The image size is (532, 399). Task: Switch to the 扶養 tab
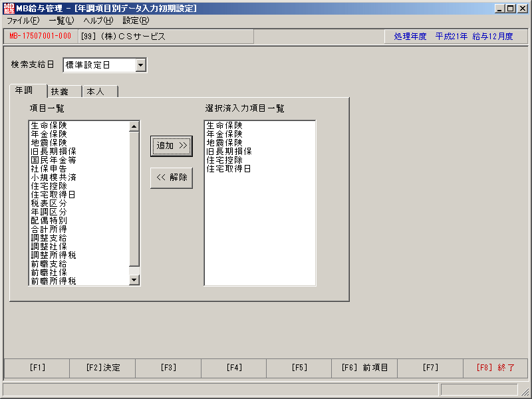65,92
